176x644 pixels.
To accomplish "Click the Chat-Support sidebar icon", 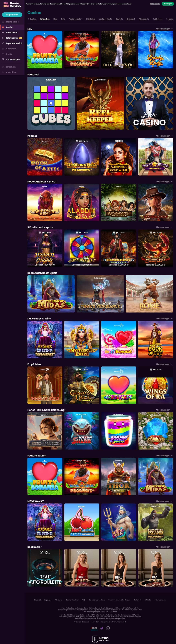I will (3, 60).
